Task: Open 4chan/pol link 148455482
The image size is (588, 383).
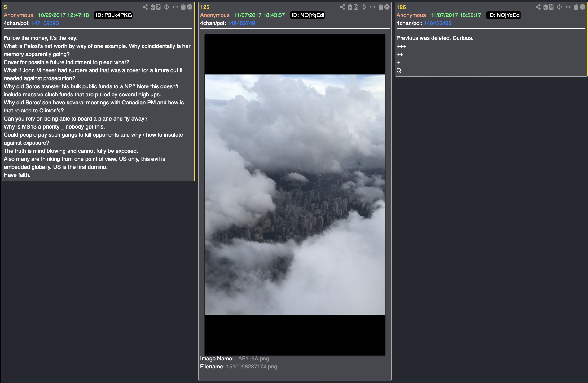Action: pos(438,23)
